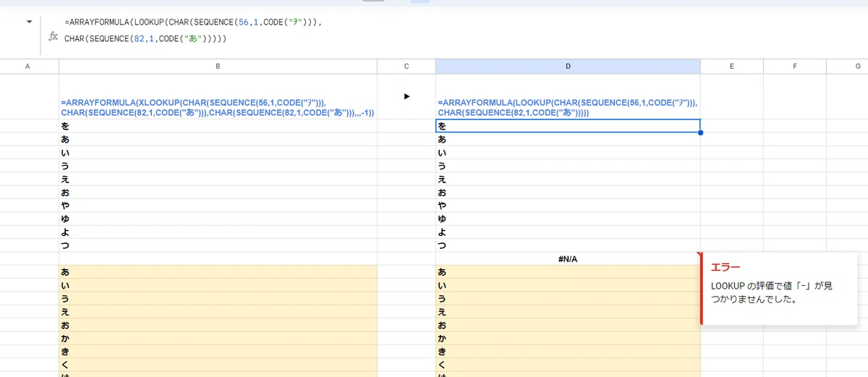Select column header A
This screenshot has height=377, width=868.
[27, 66]
